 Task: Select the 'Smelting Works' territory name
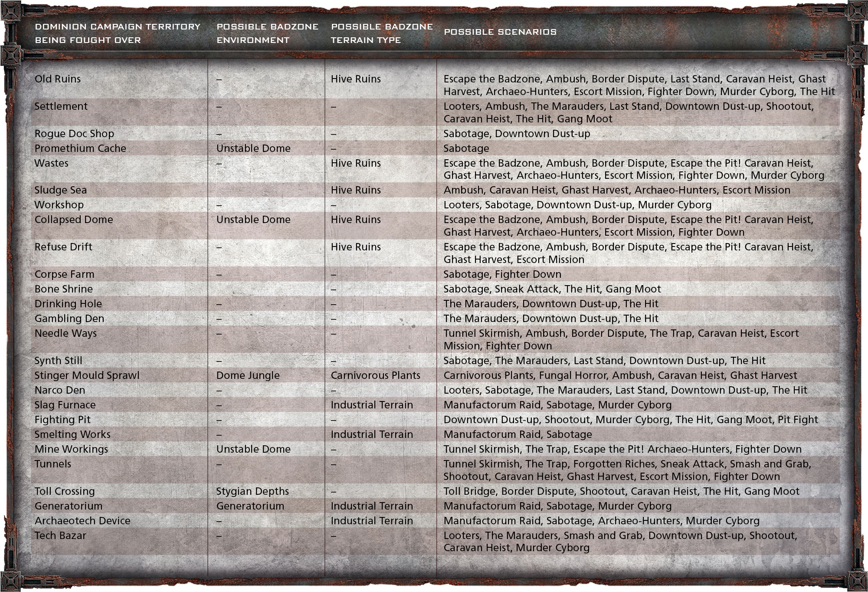point(72,434)
